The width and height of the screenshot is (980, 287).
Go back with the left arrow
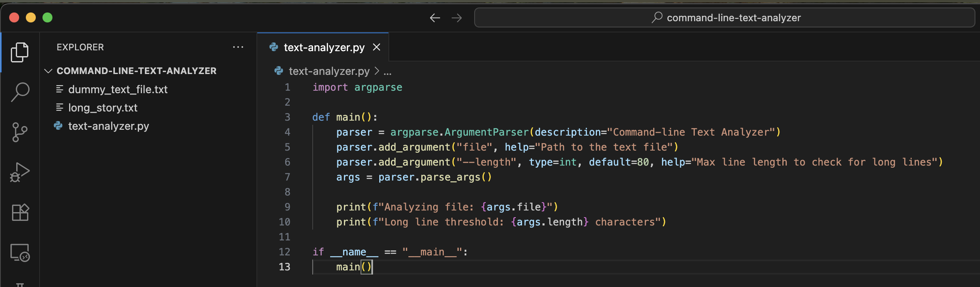[435, 18]
